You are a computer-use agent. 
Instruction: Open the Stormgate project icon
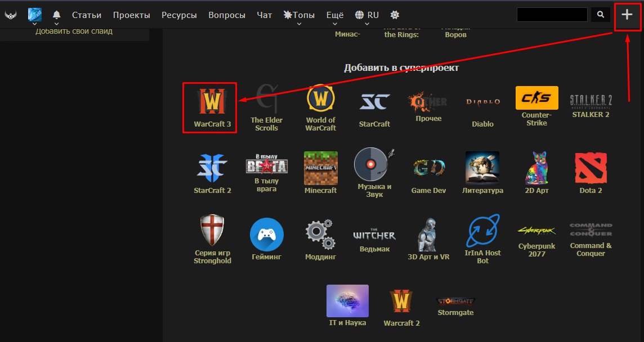point(455,301)
